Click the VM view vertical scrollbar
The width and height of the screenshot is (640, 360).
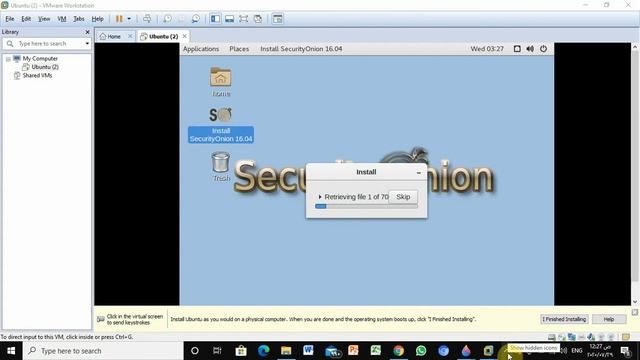click(635, 174)
